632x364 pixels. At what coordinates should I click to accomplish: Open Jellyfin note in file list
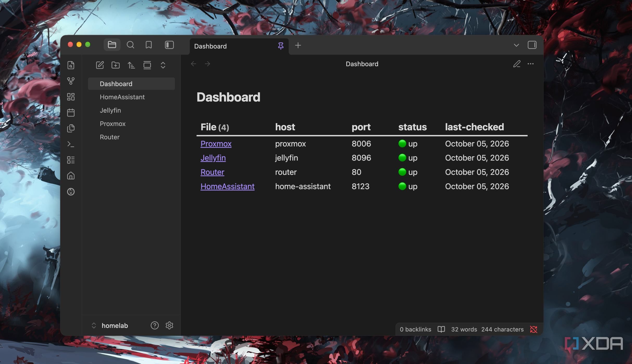click(131, 110)
